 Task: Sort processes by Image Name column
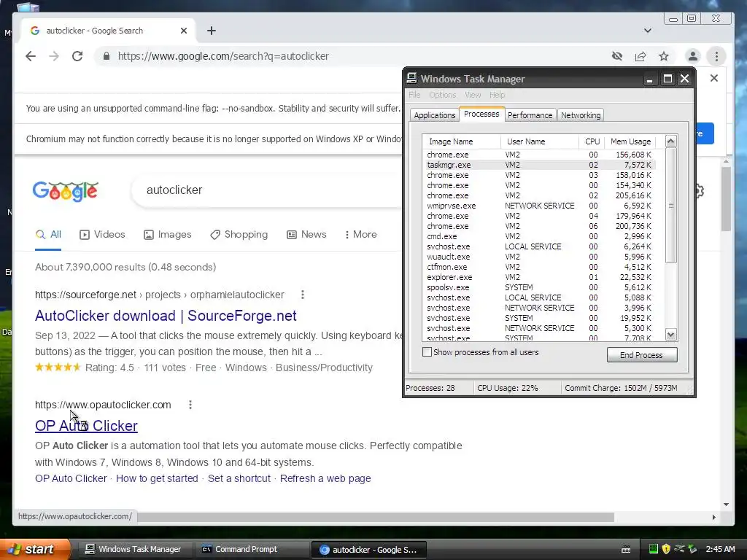coord(461,141)
